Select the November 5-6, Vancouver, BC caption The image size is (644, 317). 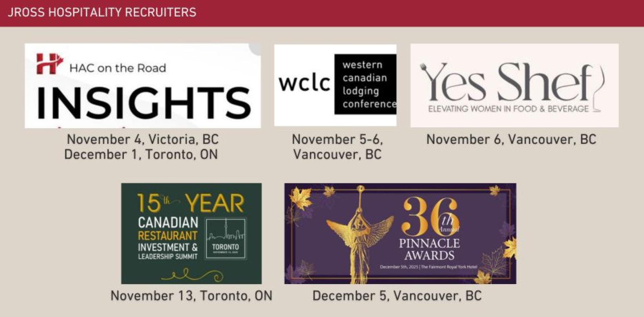pyautogui.click(x=337, y=147)
